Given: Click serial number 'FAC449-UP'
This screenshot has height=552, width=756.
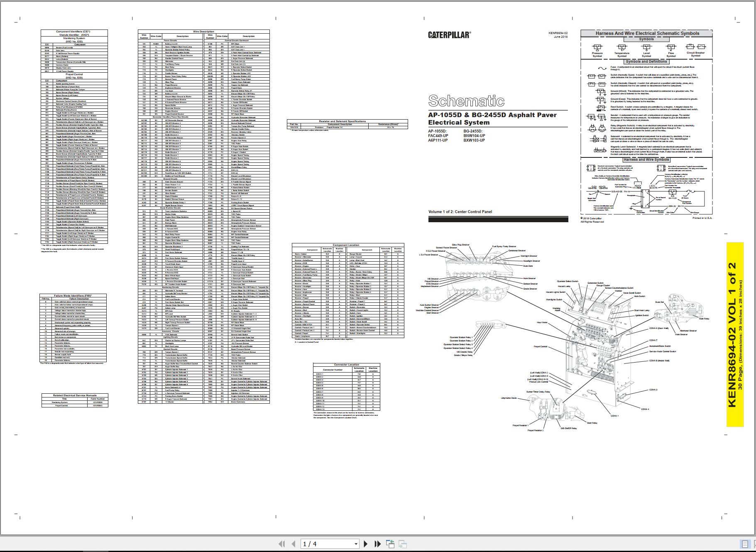Looking at the screenshot, I should tap(438, 136).
